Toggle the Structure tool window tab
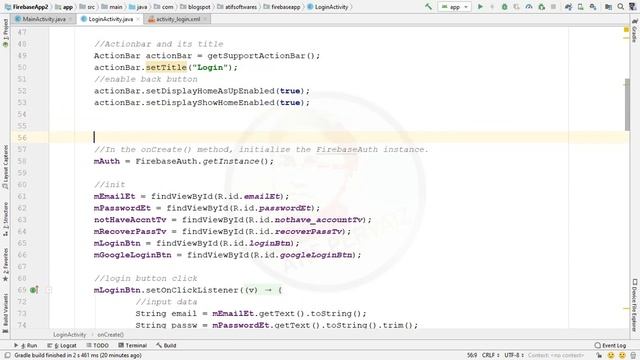The height and width of the screenshot is (360, 640). click(5, 219)
